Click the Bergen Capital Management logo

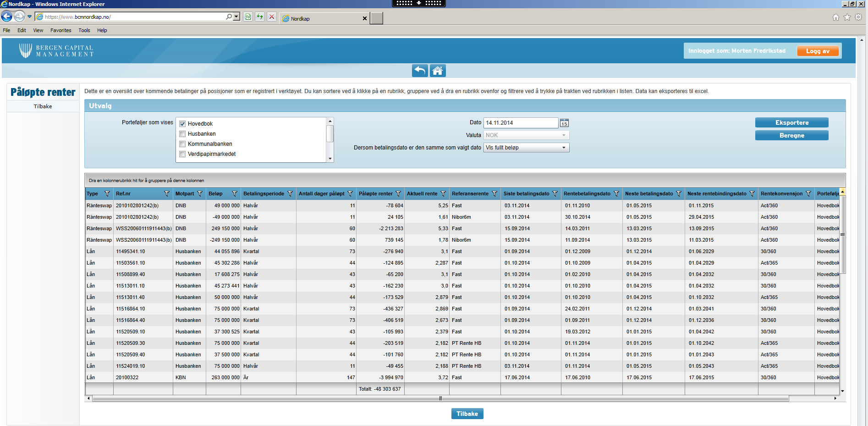[x=56, y=51]
